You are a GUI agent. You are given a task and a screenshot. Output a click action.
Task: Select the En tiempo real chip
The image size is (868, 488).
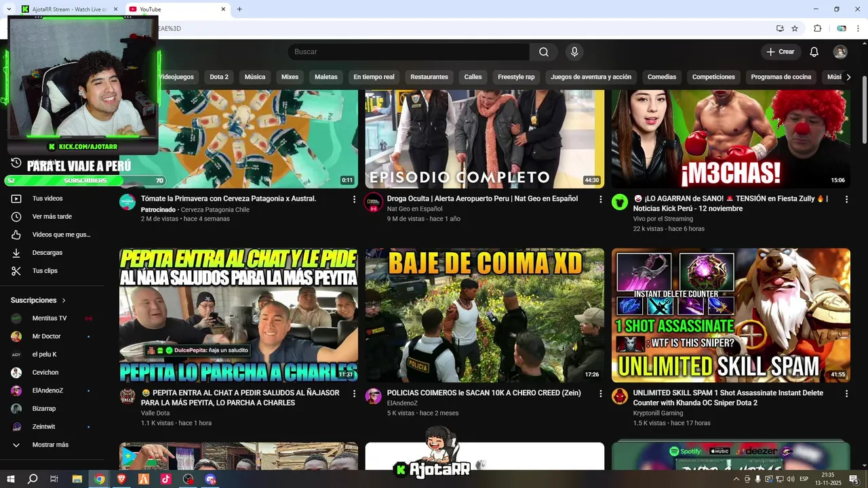(x=374, y=77)
